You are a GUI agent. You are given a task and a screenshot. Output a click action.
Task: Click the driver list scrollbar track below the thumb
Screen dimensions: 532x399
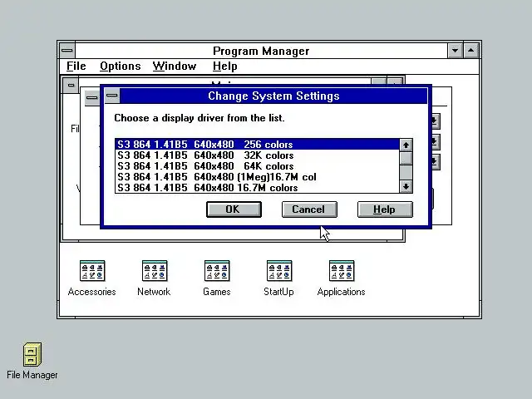click(x=406, y=172)
